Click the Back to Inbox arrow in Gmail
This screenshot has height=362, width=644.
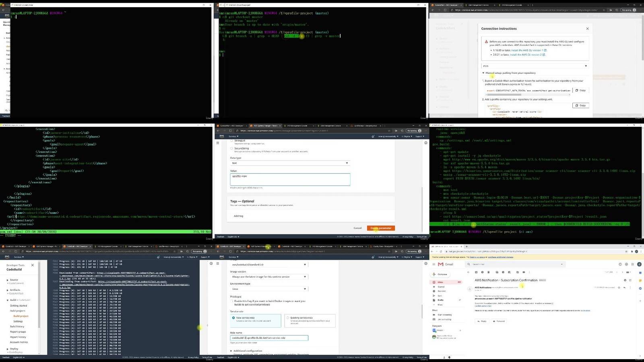(x=468, y=272)
